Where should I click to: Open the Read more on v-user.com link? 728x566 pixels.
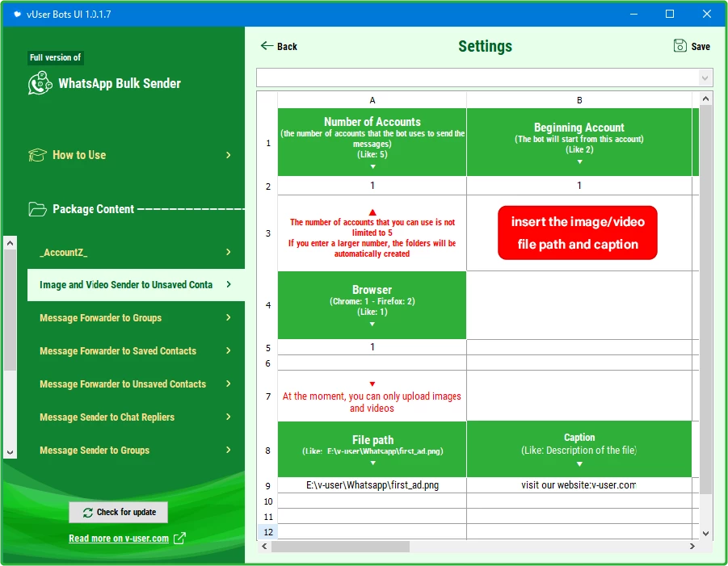(x=119, y=539)
